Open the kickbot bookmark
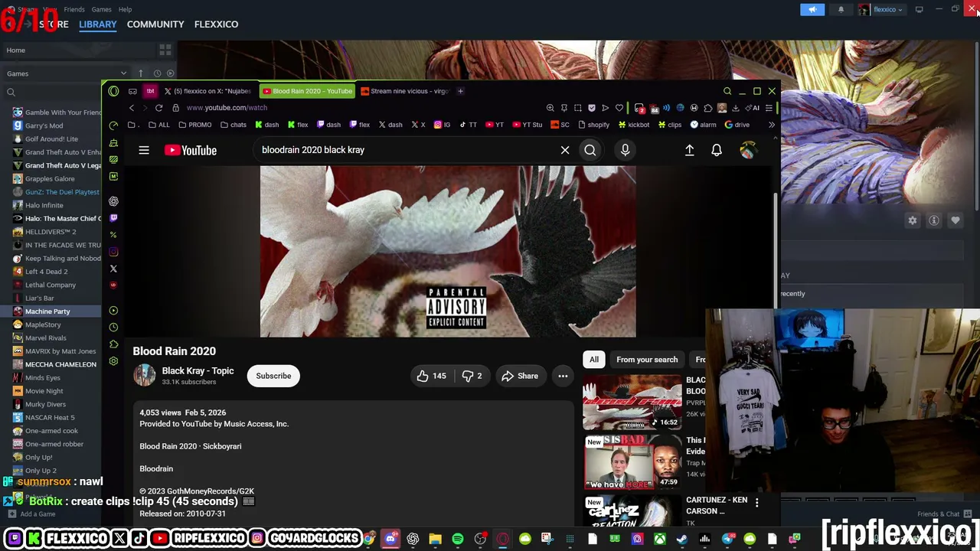Viewport: 980px width, 551px height. [x=633, y=125]
